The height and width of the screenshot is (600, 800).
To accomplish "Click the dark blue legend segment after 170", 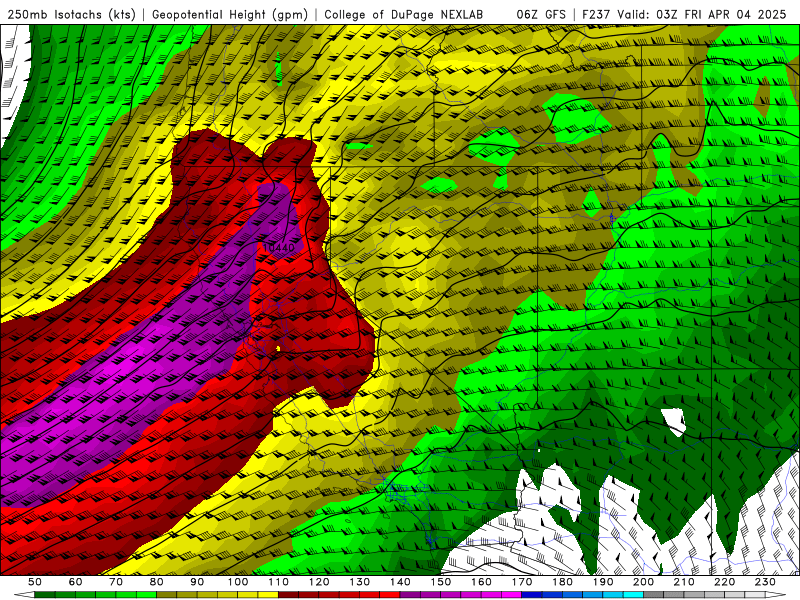I will (x=532, y=595).
